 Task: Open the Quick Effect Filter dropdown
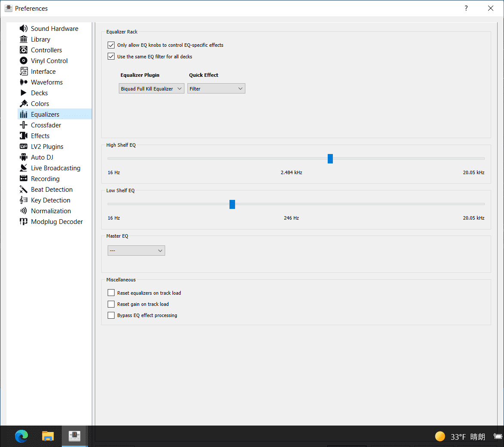(x=216, y=89)
